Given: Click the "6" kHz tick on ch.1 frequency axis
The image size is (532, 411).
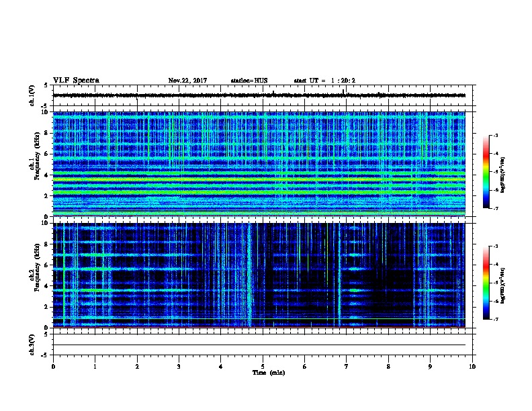Looking at the screenshot, I should pyautogui.click(x=46, y=154).
